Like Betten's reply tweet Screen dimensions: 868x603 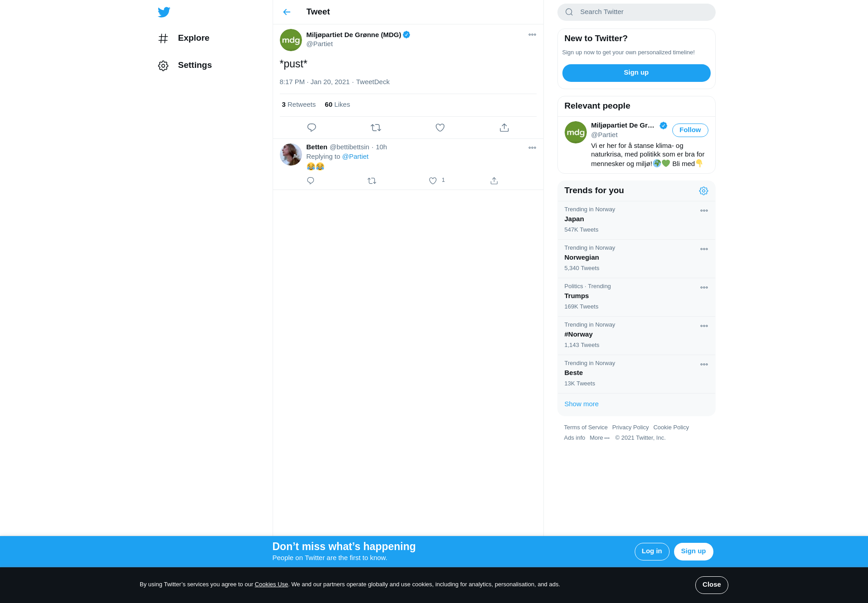(433, 180)
